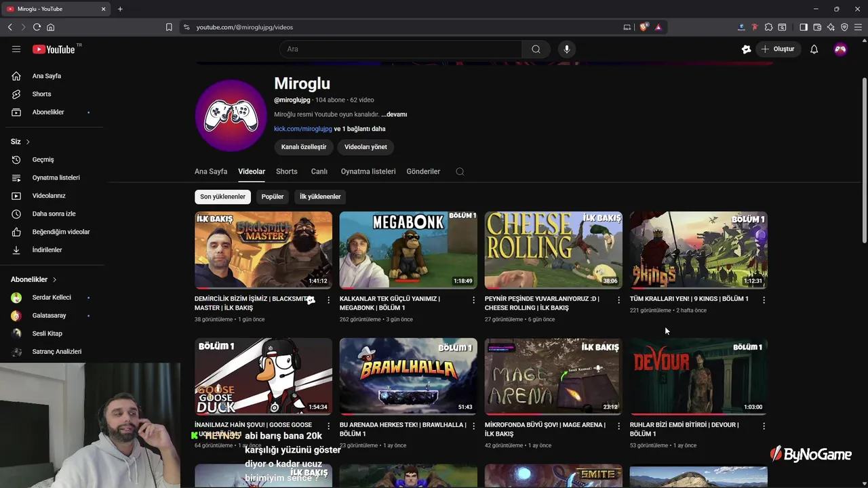The width and height of the screenshot is (868, 488).
Task: Switch to channel Oynatma listeleri tab
Action: [x=368, y=171]
